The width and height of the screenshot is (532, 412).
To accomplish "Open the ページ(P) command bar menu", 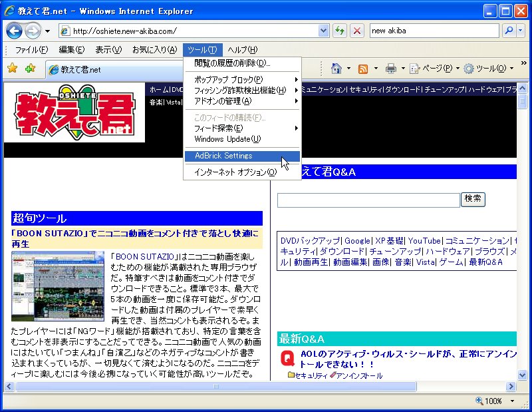I will click(434, 69).
